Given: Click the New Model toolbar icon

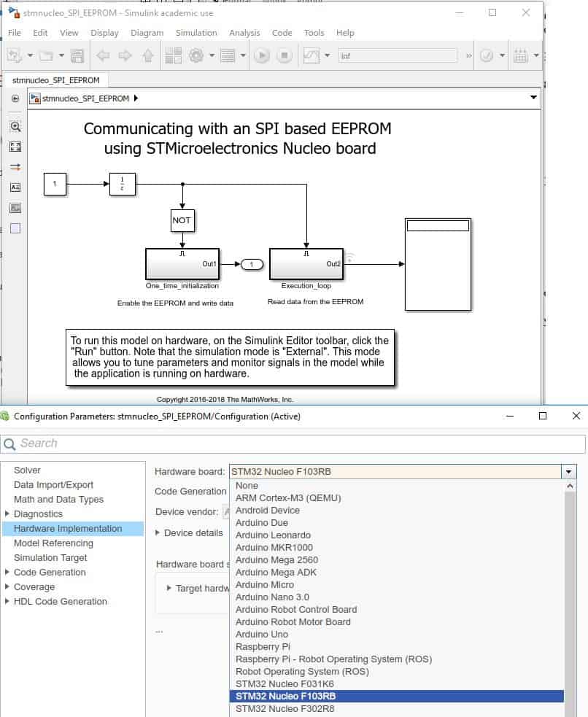Looking at the screenshot, I should (x=14, y=55).
